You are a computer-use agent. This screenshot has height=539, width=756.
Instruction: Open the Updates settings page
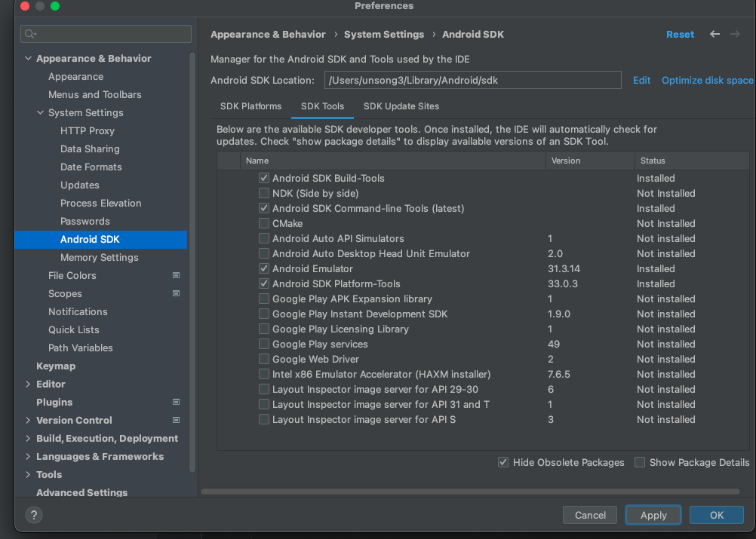(x=79, y=185)
